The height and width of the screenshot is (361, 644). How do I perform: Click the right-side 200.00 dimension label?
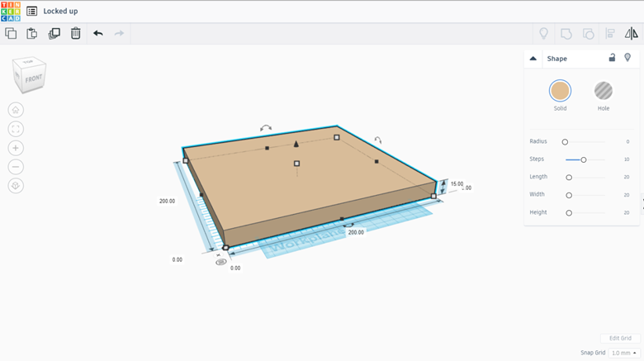356,232
